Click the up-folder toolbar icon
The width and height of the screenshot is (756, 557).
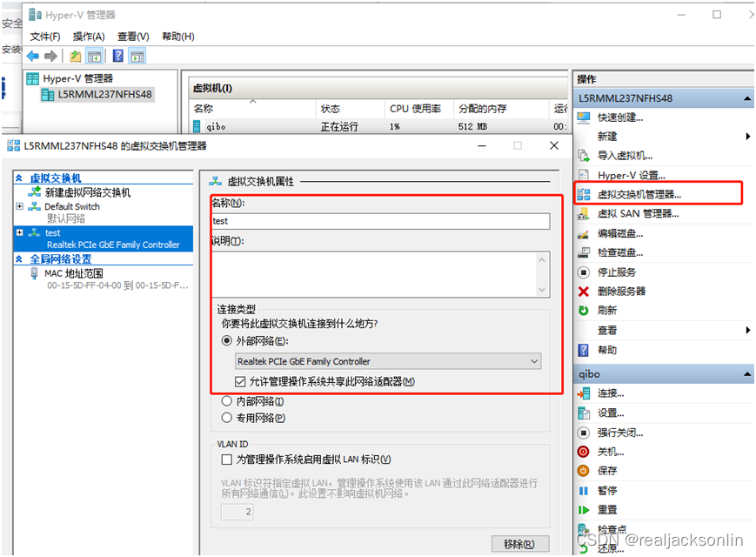click(x=75, y=57)
